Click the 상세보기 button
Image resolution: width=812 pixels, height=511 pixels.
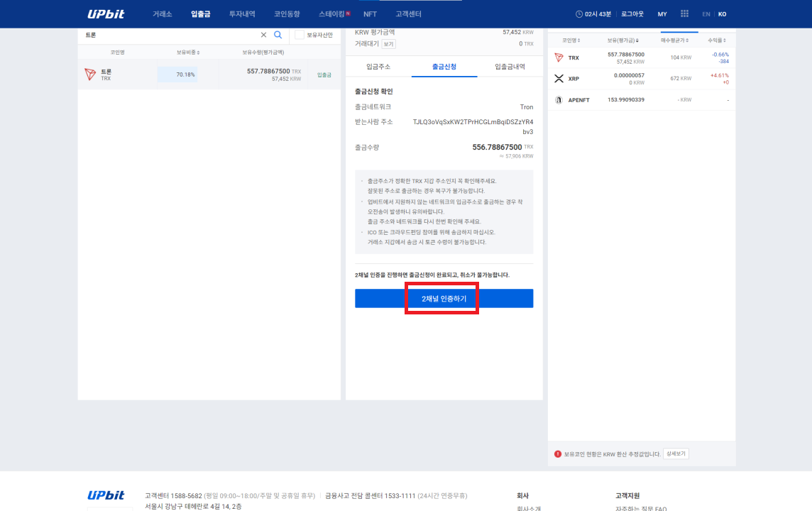tap(676, 454)
